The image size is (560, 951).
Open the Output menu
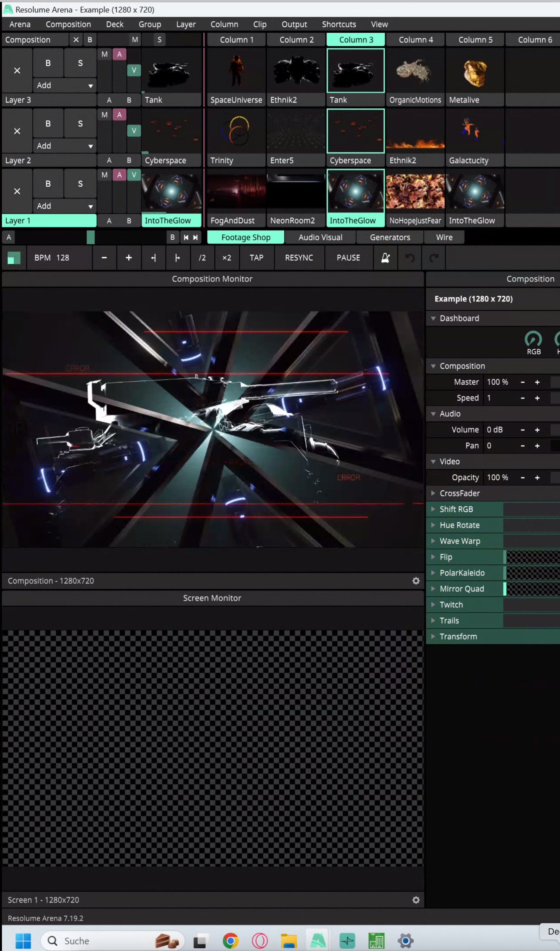point(294,24)
